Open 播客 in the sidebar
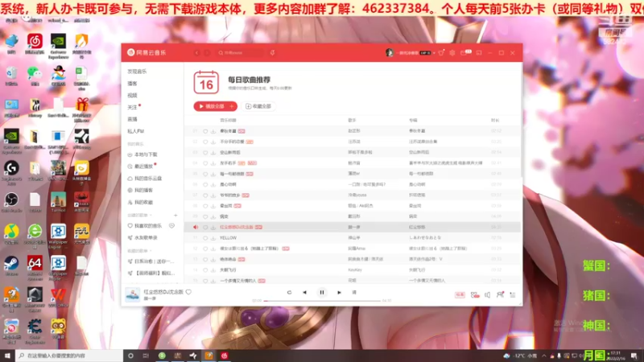The image size is (644, 362). pos(132,84)
